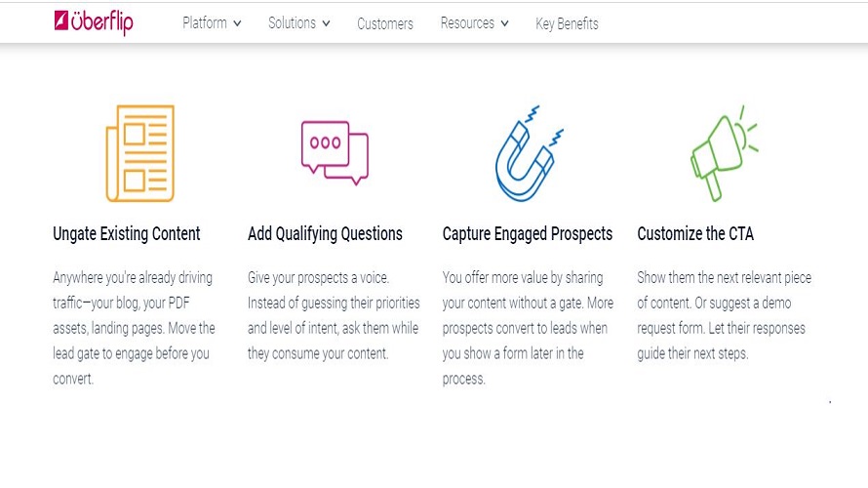
Task: Expand the Platform dropdown chevron
Action: click(x=237, y=23)
